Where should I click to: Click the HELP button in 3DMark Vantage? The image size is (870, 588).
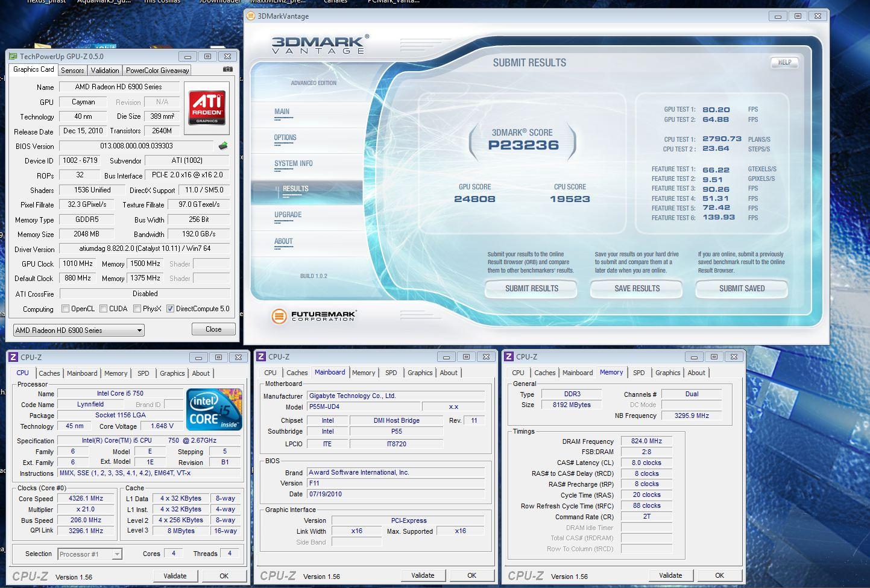(784, 62)
